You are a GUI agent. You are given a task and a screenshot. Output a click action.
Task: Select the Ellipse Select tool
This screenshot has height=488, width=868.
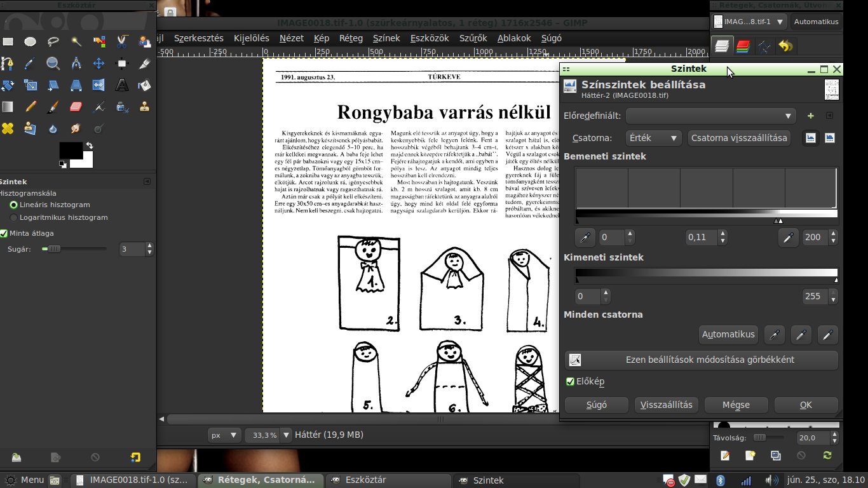click(x=31, y=42)
